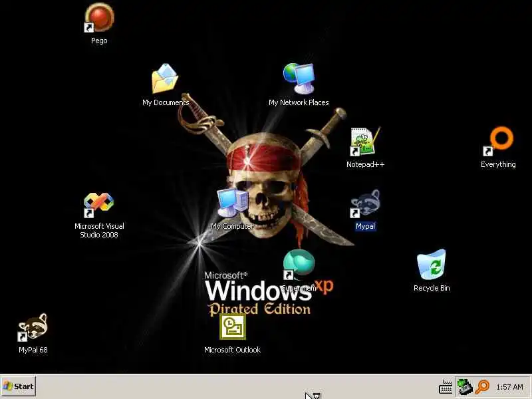Open My Network Places icon

click(299, 78)
